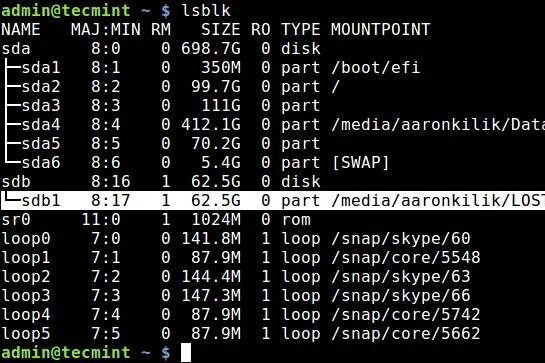Click the TYPE column header
The image size is (545, 363).
point(300,30)
